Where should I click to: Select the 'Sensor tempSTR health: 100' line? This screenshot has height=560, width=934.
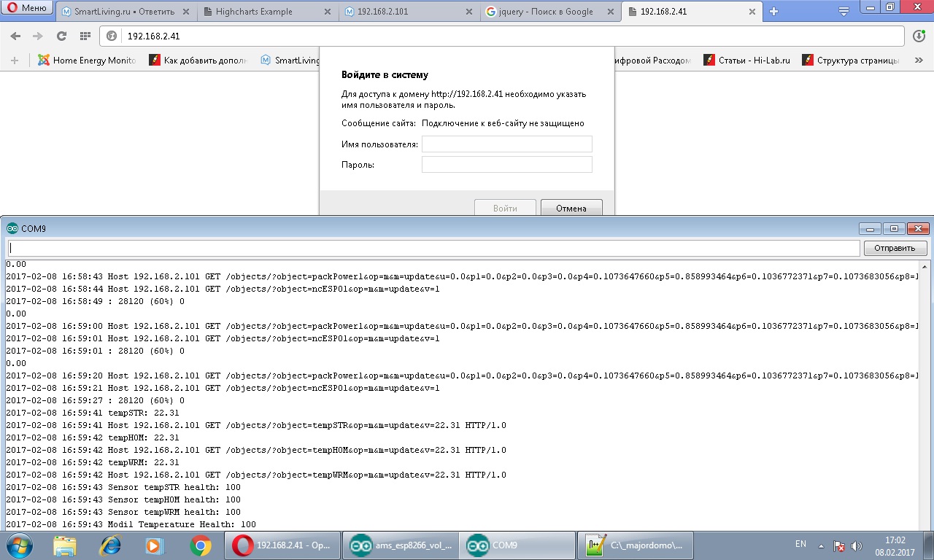pos(123,487)
